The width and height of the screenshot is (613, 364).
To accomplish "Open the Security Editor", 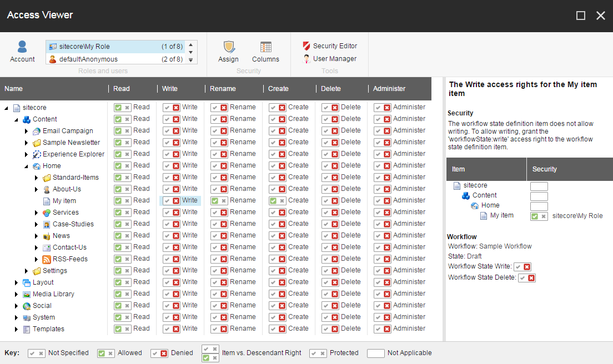I will [x=330, y=46].
